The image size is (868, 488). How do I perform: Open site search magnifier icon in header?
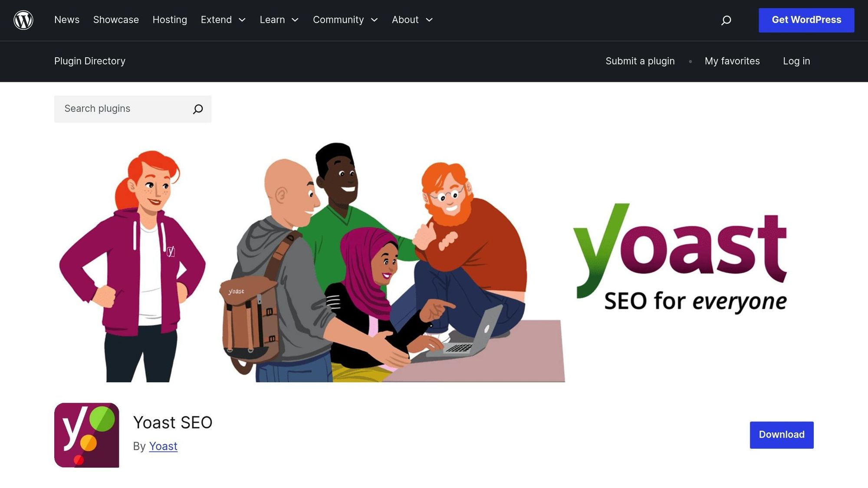(x=726, y=20)
